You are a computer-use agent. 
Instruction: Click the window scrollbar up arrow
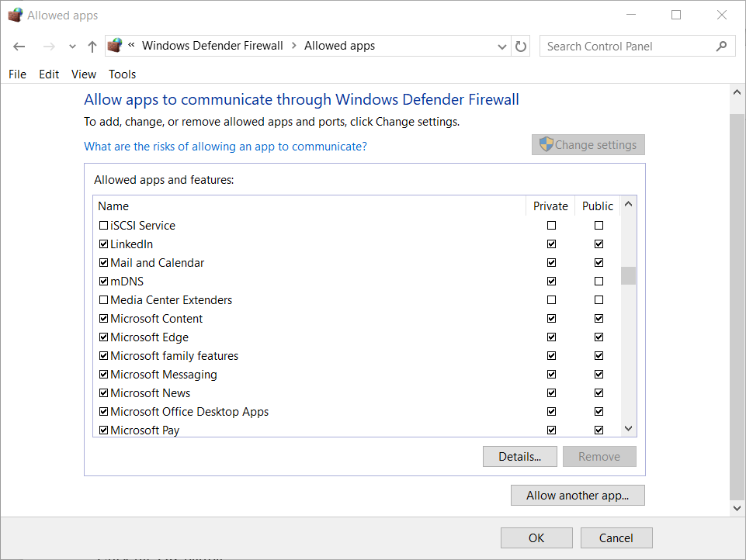pos(737,92)
